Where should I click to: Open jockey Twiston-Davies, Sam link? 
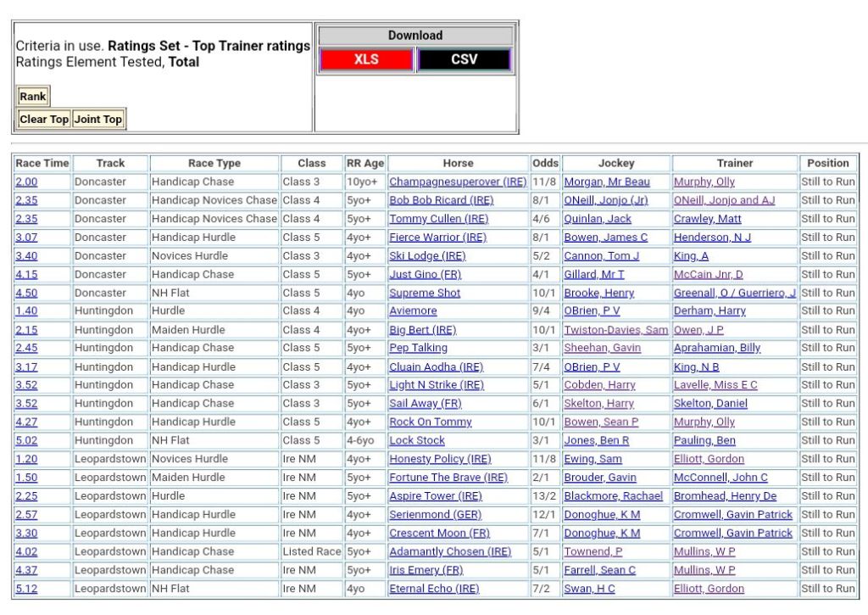coord(616,330)
